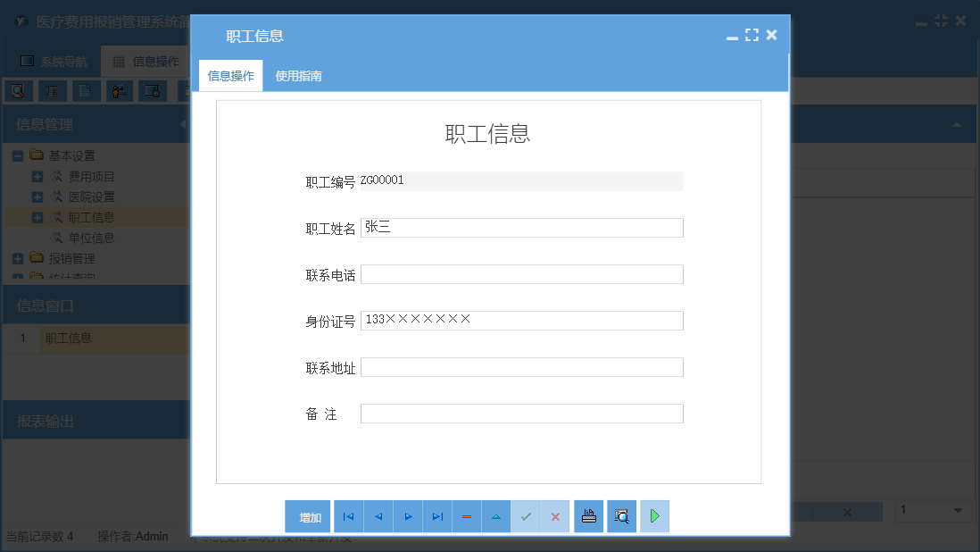Switch to the 使用指南 tab
The image size is (980, 552).
(x=300, y=75)
